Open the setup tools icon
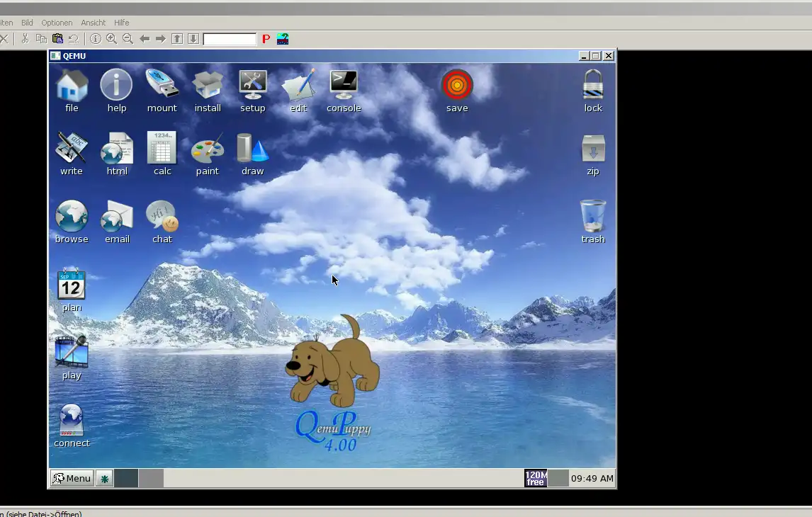 [253, 86]
